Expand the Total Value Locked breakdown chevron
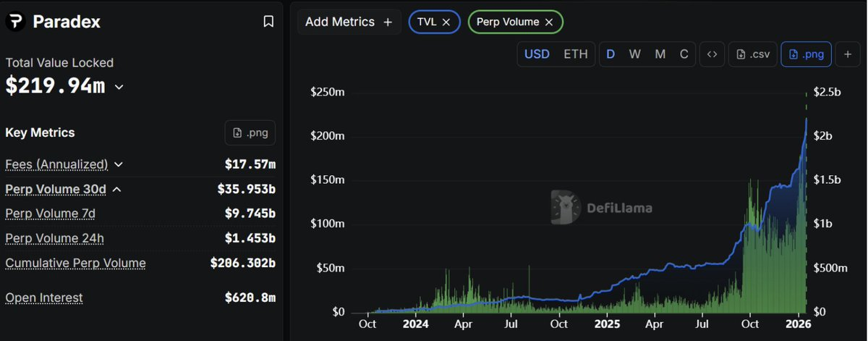The image size is (868, 341). pyautogui.click(x=119, y=87)
